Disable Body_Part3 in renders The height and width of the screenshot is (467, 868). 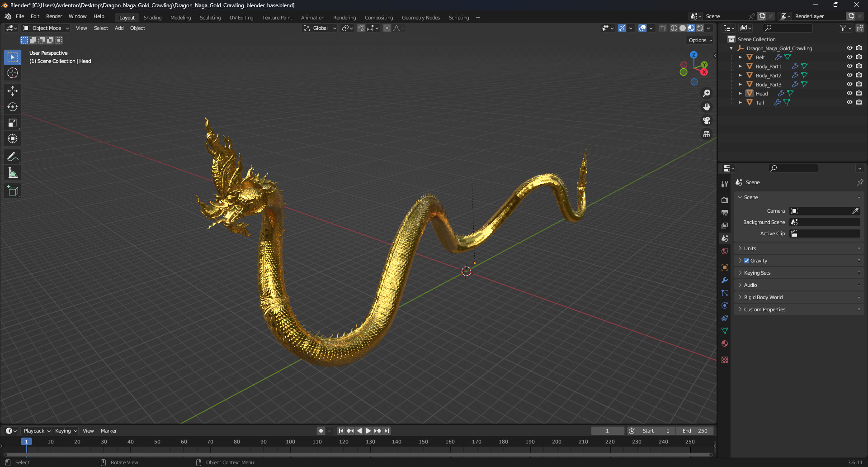coord(859,84)
